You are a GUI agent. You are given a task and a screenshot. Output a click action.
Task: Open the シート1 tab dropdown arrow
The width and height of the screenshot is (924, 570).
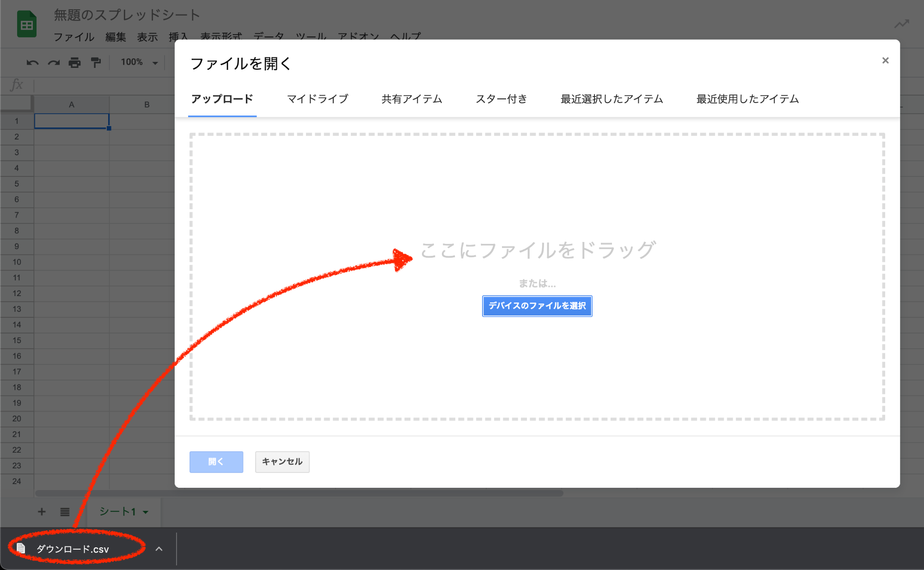point(146,512)
